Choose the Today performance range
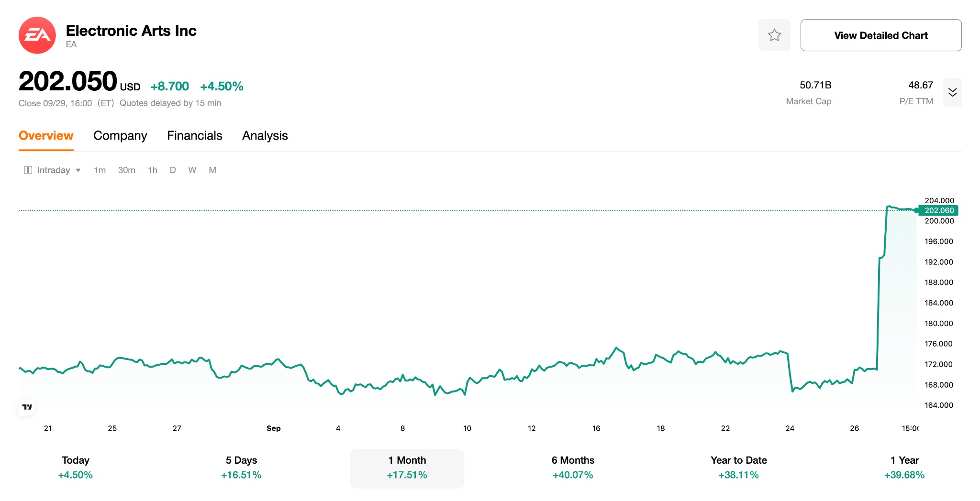 pos(76,468)
